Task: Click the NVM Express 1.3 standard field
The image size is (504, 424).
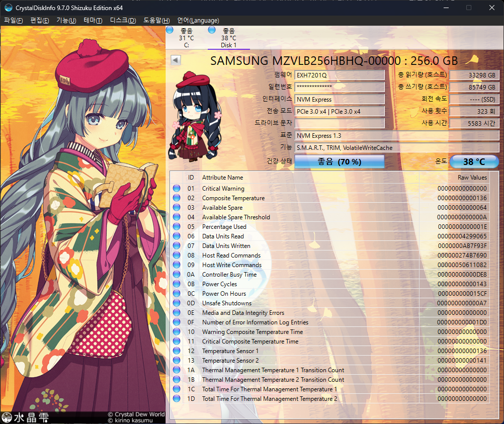Action: [397, 136]
